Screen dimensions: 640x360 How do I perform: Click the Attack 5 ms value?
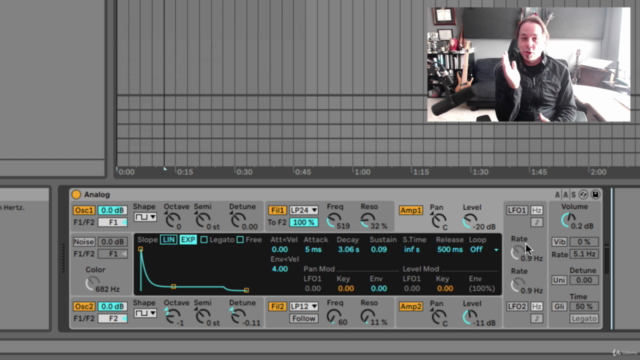coord(313,249)
